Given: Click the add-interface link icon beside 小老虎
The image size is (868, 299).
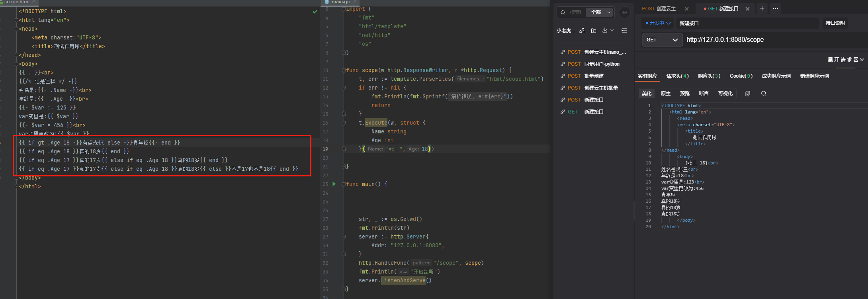Looking at the screenshot, I should point(582,30).
